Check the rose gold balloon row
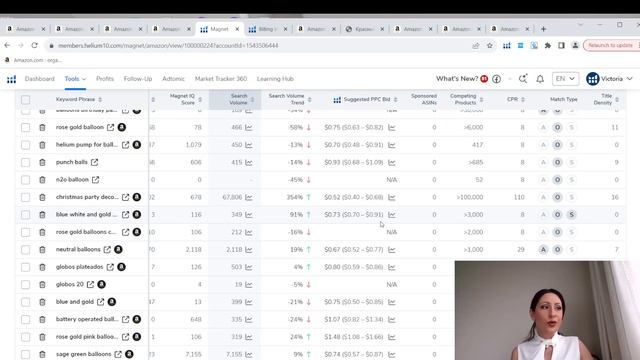This screenshot has height=360, width=640. tap(25, 127)
